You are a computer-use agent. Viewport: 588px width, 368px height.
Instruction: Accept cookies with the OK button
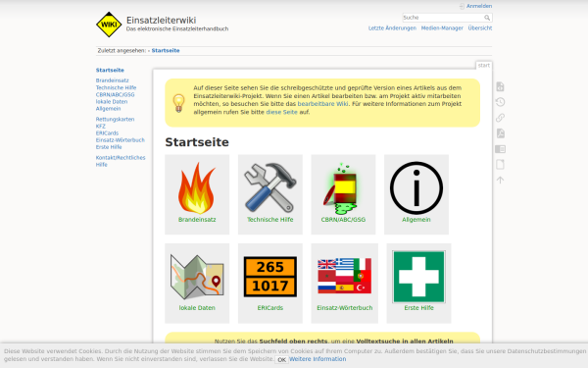(281, 360)
